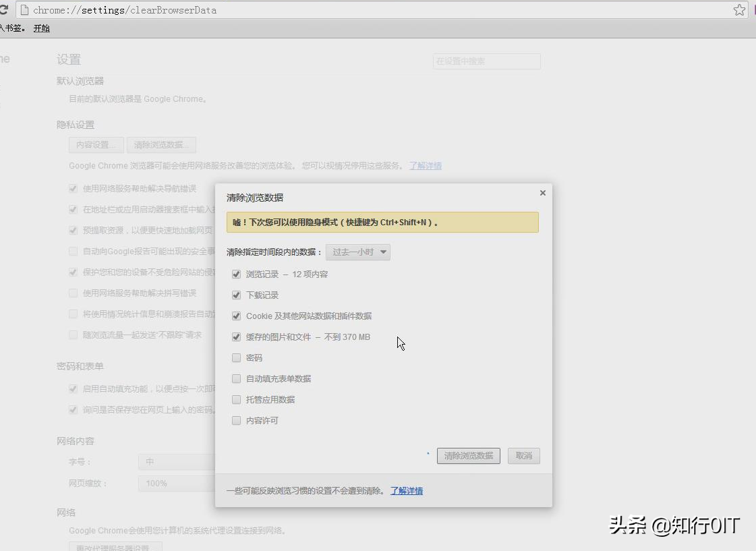Click the 取消 button to dismiss

[x=524, y=456]
